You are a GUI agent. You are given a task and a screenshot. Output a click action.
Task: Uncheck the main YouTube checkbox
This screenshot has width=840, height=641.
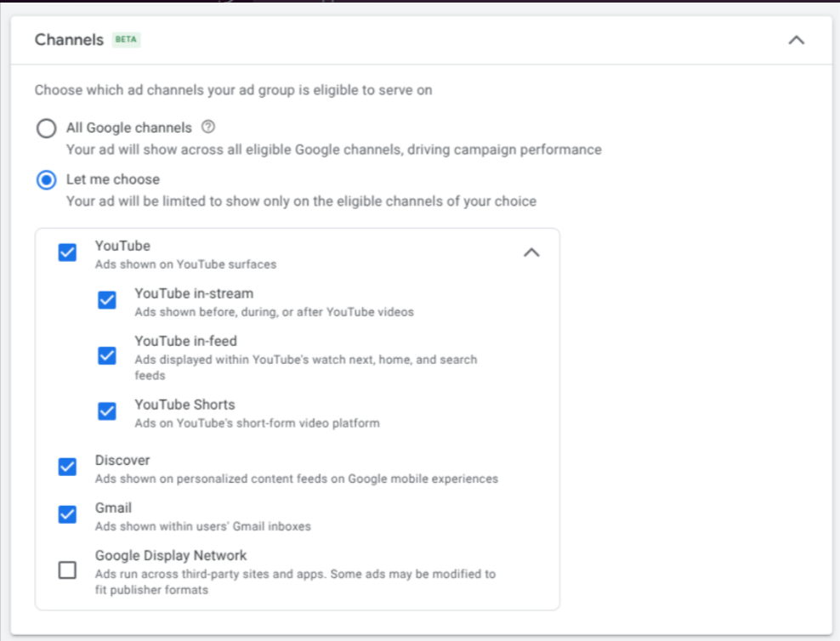(x=67, y=252)
